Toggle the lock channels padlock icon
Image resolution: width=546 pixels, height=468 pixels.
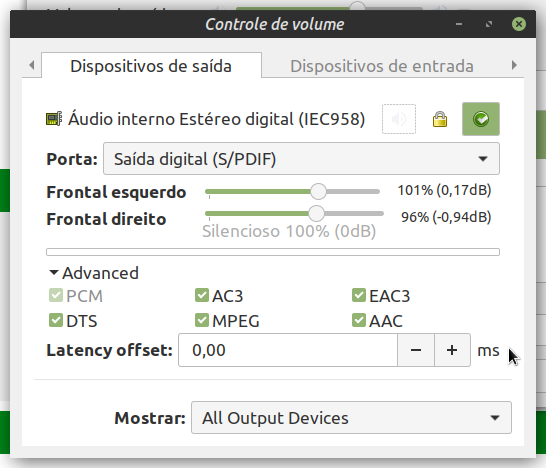click(x=440, y=119)
